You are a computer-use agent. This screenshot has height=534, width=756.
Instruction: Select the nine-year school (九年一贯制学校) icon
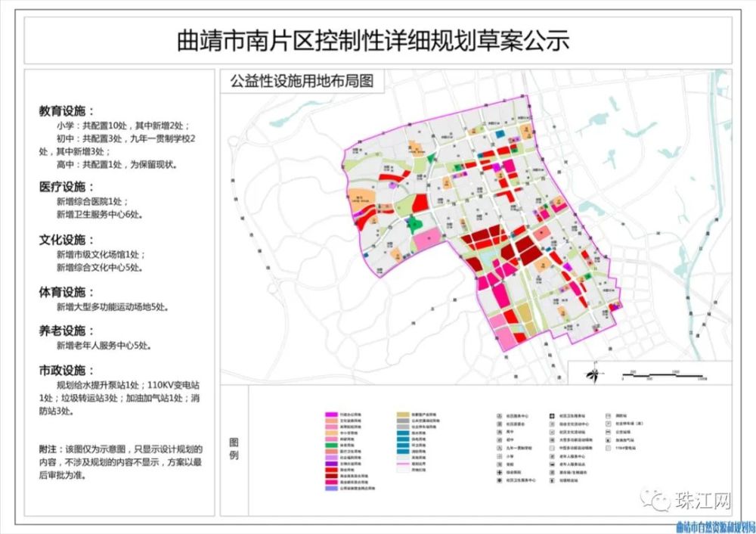500,448
